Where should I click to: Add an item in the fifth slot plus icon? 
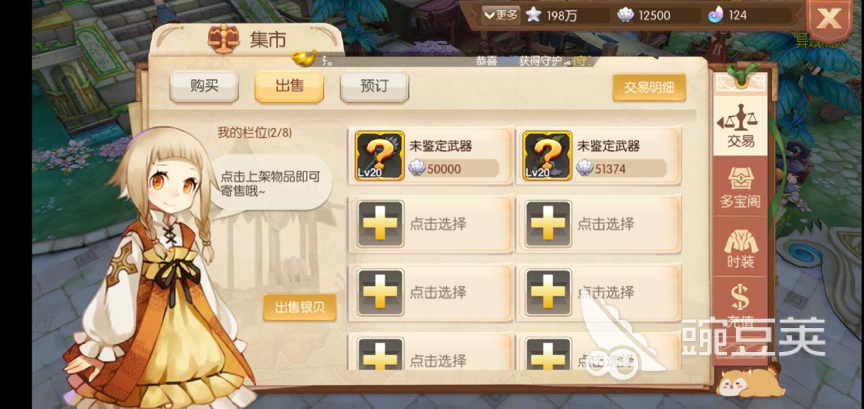pos(380,292)
